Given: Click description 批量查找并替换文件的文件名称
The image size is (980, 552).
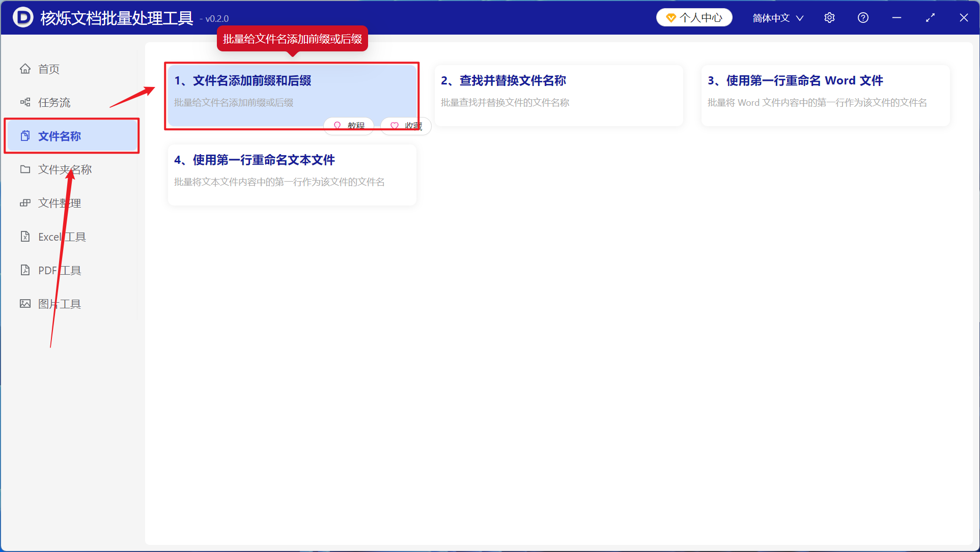Looking at the screenshot, I should [505, 102].
